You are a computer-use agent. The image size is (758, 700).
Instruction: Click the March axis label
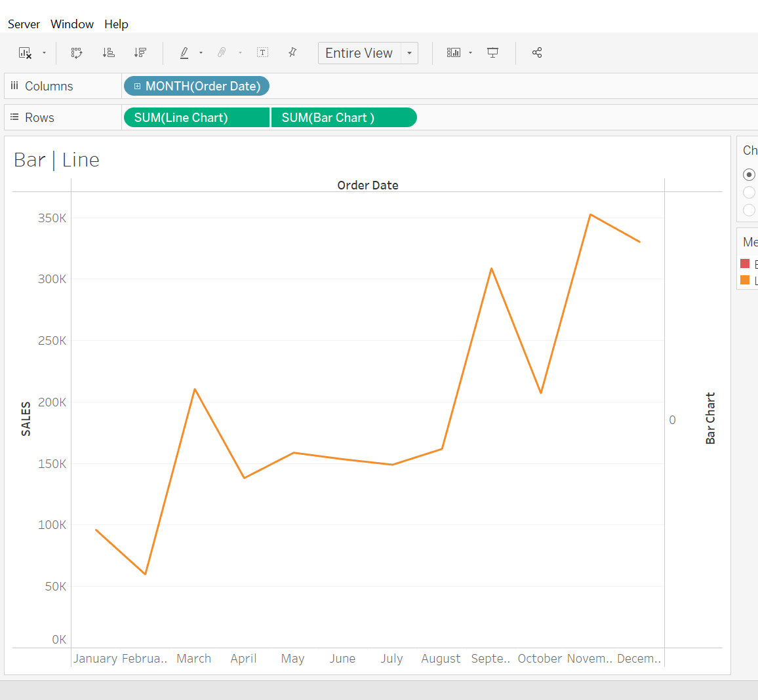click(x=194, y=659)
